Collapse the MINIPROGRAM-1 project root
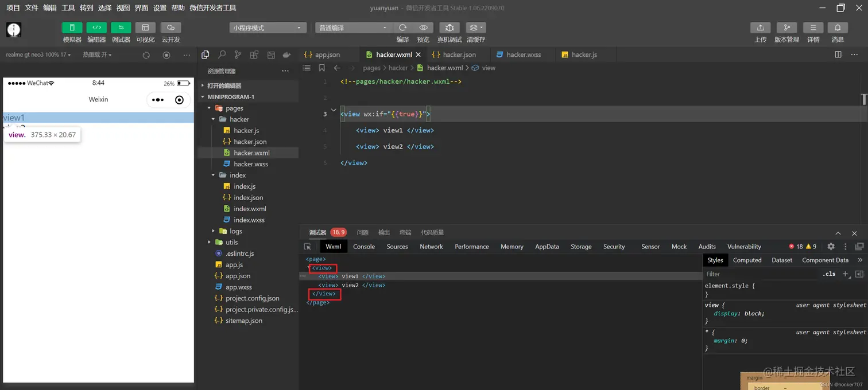Viewport: 868px width, 390px height. [248, 97]
